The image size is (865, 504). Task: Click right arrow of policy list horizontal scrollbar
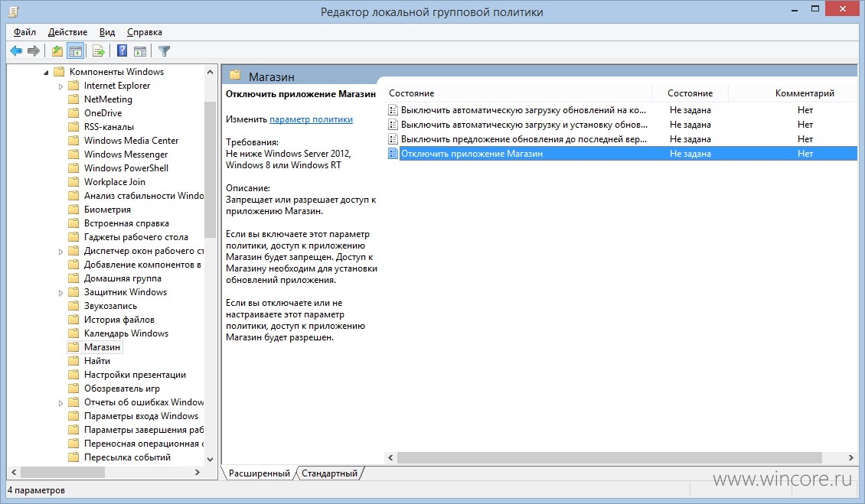coord(850,457)
